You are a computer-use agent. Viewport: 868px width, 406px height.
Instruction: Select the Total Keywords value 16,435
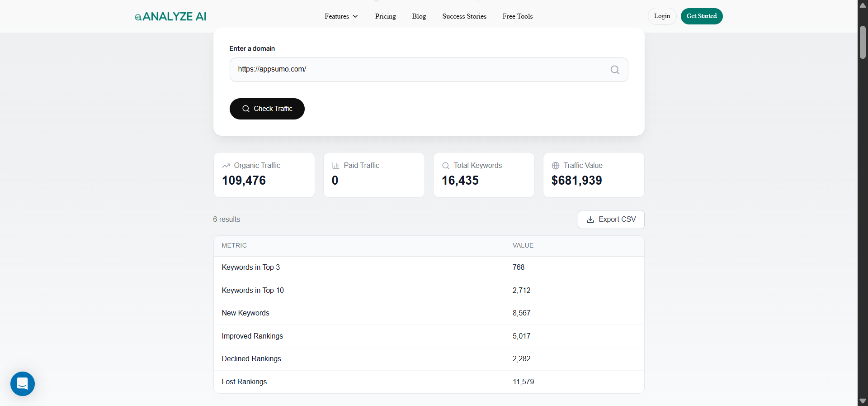460,181
